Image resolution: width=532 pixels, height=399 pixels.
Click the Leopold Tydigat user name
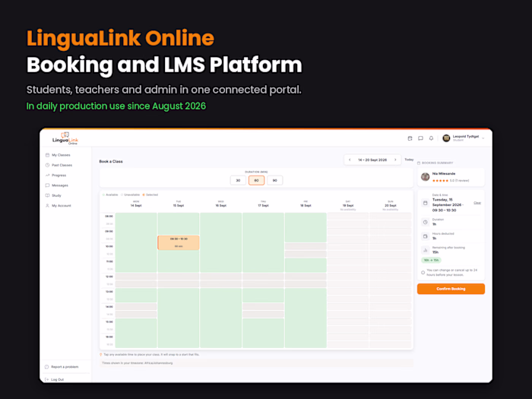[x=466, y=136]
